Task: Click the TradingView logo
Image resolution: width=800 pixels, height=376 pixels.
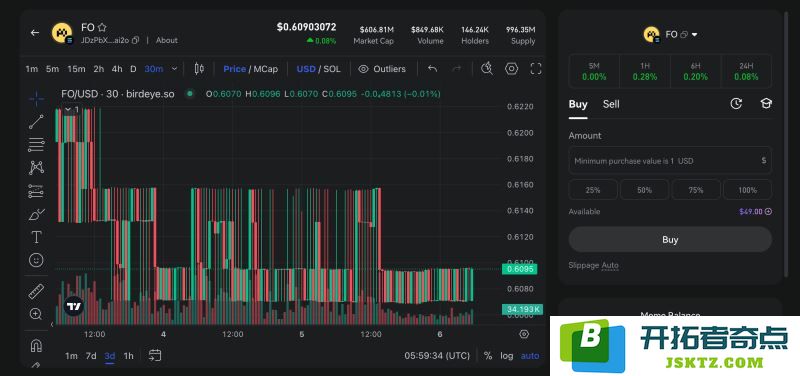Action: pos(74,306)
